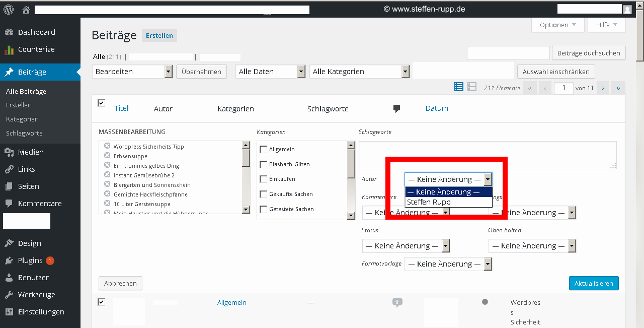Remove 10 Liter Gerstensuppe entry
Screen dimensions: 644x328
pos(107,204)
